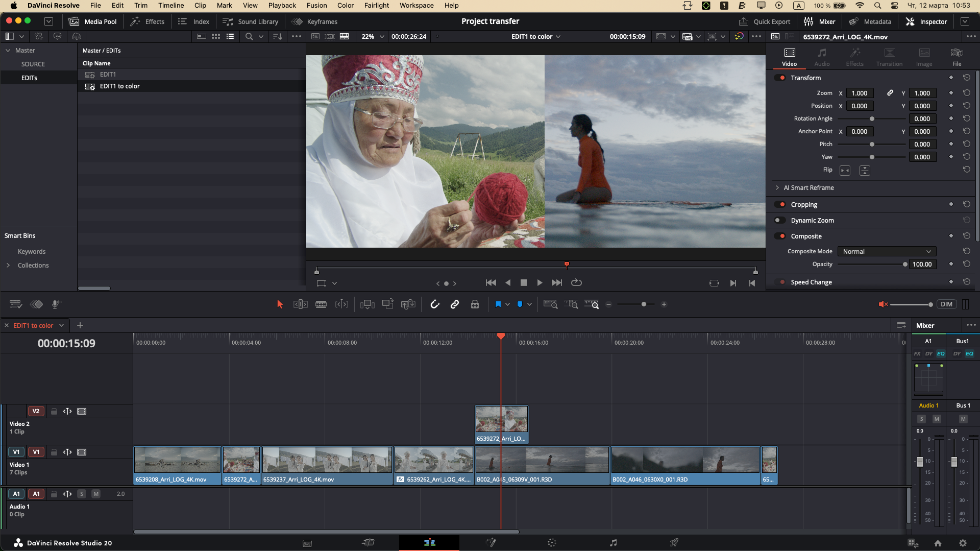Expand the Collections item in the sidebar
Image resolution: width=980 pixels, height=551 pixels.
8,265
